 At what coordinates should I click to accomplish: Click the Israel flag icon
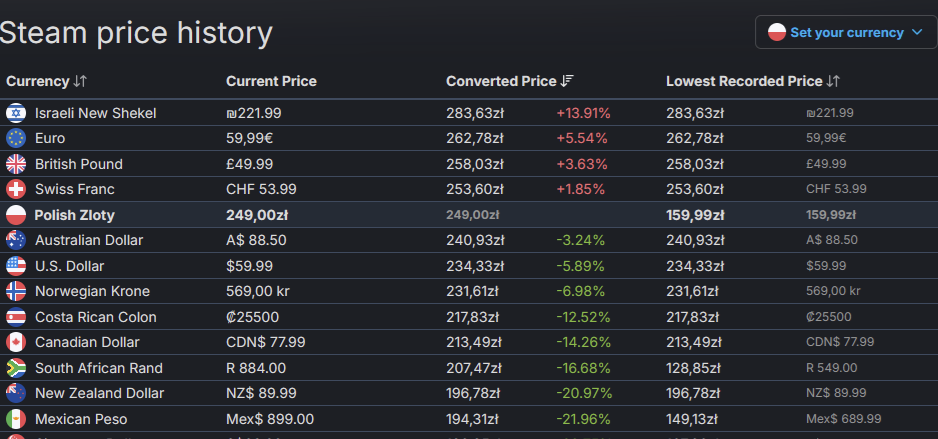(x=16, y=113)
